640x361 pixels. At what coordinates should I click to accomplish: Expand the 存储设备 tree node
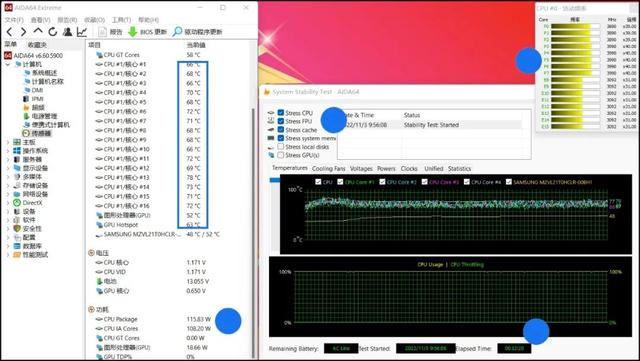pyautogui.click(x=8, y=185)
